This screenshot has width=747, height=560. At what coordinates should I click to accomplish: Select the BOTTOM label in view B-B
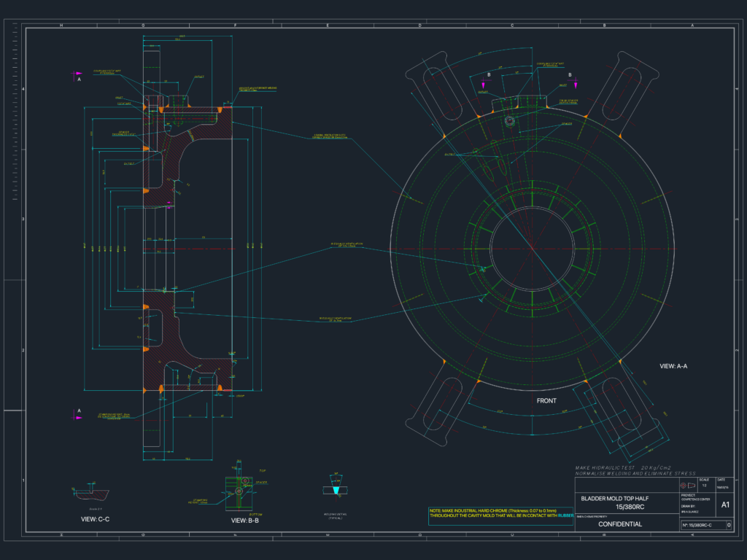click(256, 514)
